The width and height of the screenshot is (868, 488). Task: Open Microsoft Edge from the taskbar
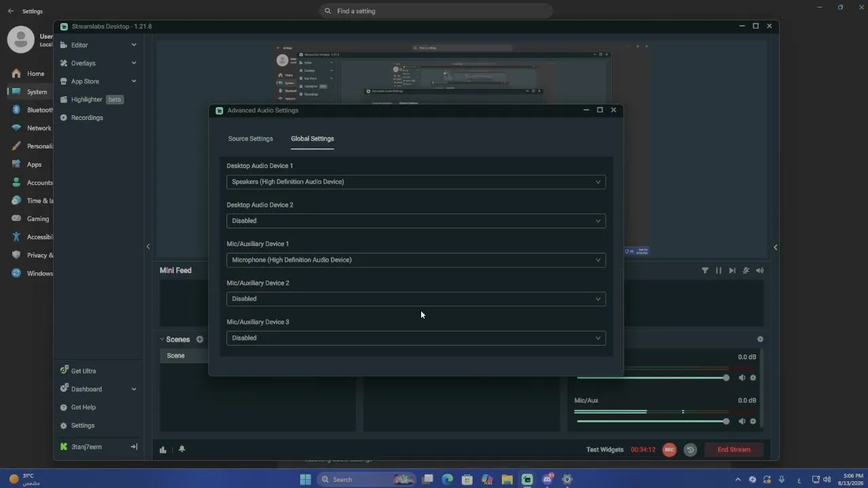click(x=448, y=479)
